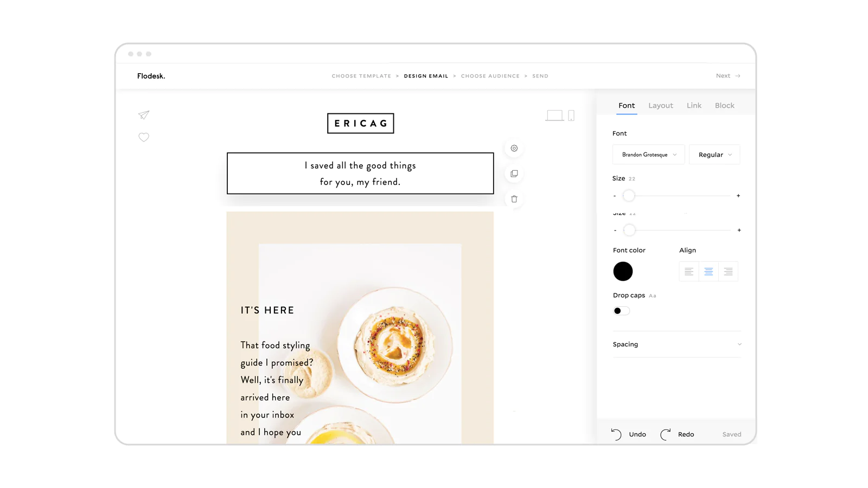This screenshot has width=868, height=488.
Task: Go to Choose Template step
Action: click(361, 76)
